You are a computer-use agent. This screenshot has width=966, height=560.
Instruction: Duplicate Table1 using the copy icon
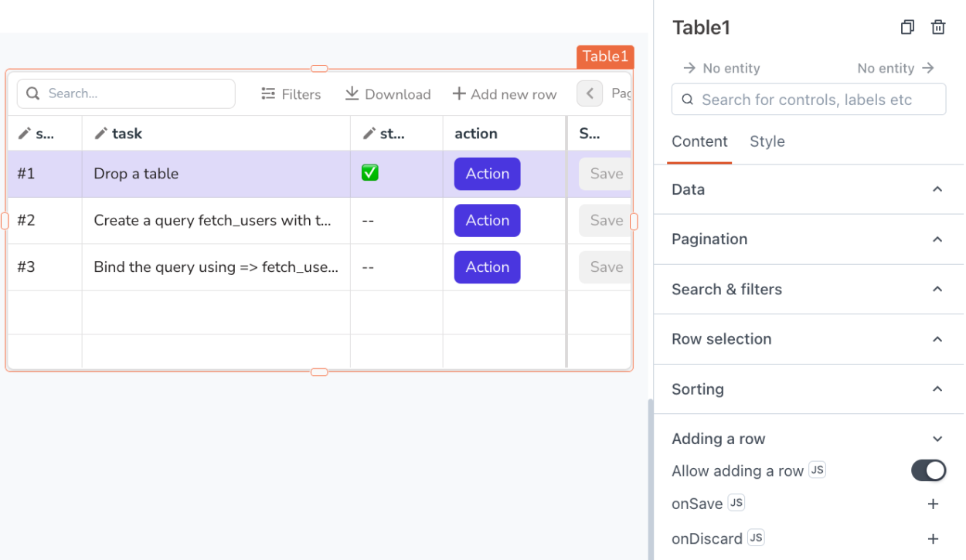click(907, 27)
